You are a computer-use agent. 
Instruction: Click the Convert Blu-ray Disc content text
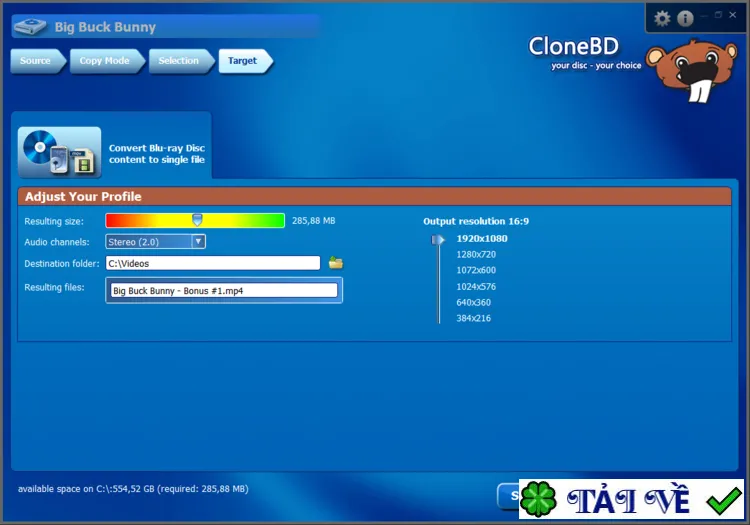157,153
